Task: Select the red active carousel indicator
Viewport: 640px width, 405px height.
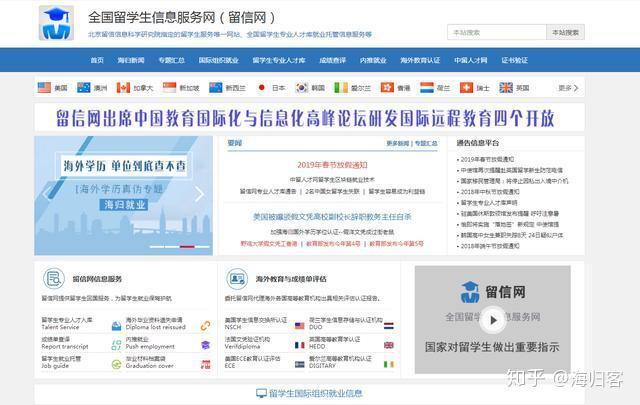Action: coord(187,247)
